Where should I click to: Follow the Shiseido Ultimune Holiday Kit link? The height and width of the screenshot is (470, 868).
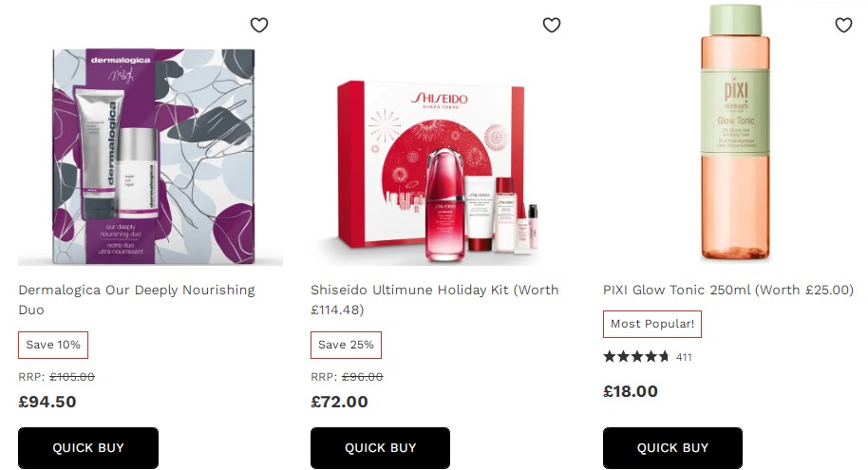(x=435, y=299)
